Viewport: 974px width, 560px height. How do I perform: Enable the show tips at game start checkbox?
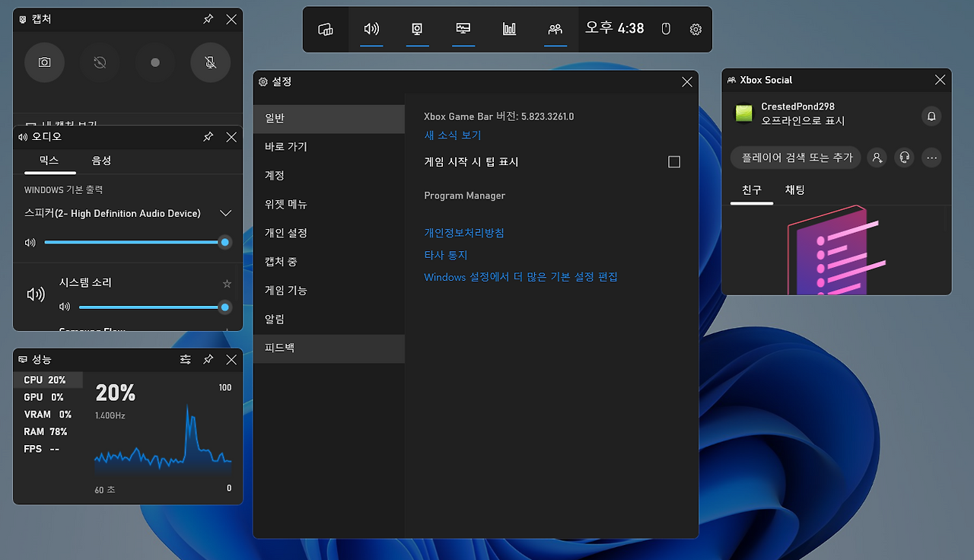pos(674,162)
